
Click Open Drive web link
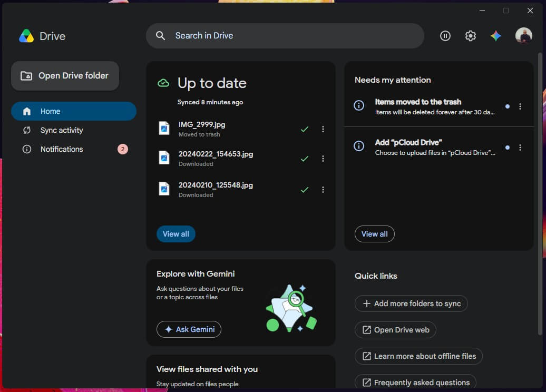click(395, 330)
